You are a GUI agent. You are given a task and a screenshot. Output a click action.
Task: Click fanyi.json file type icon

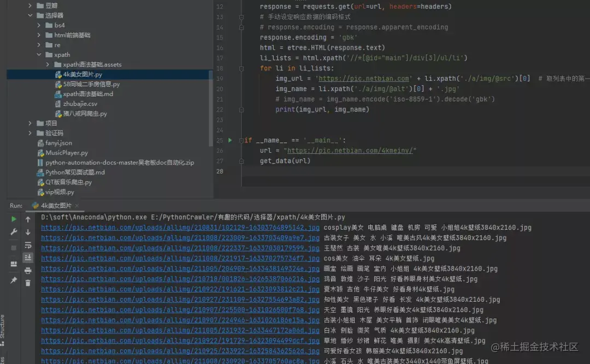pos(40,143)
